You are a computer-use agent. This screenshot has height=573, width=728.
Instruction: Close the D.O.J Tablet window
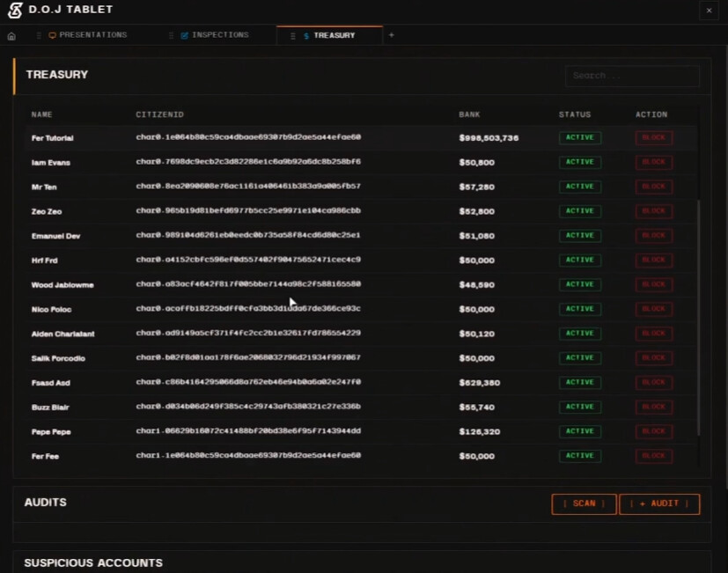709,11
